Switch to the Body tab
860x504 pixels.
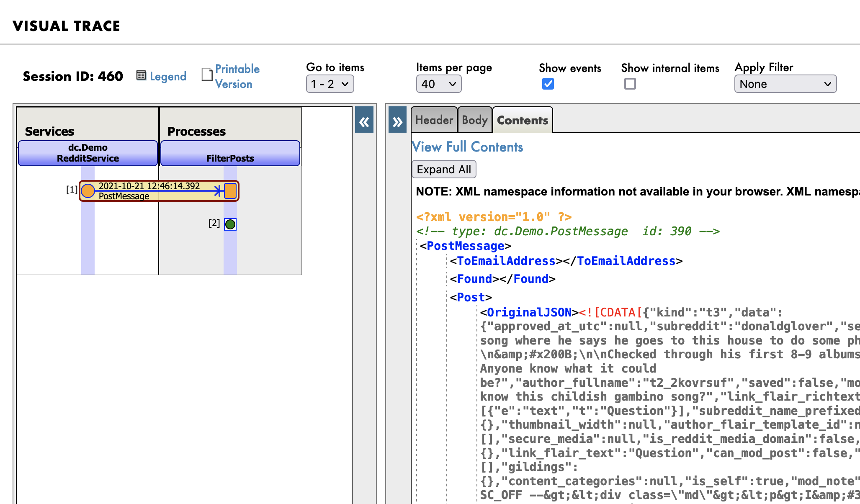coord(474,120)
